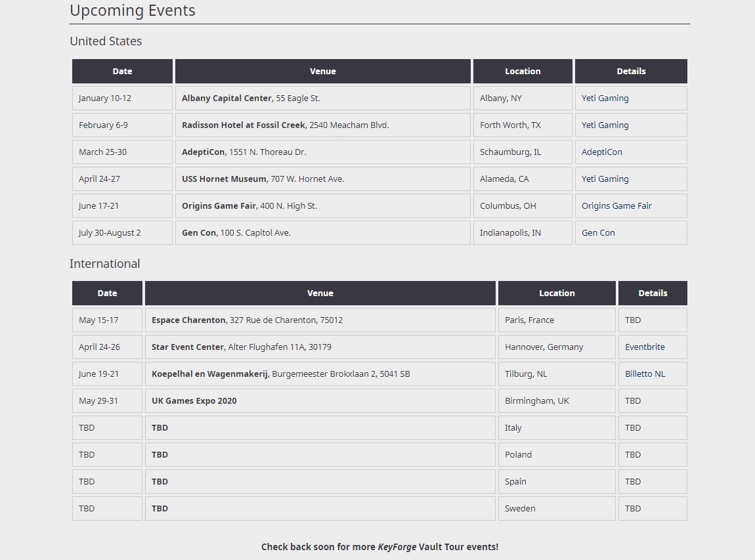755x560 pixels.
Task: Click the Koepelhal en Wagenmakerij venue cell
Action: (x=320, y=374)
